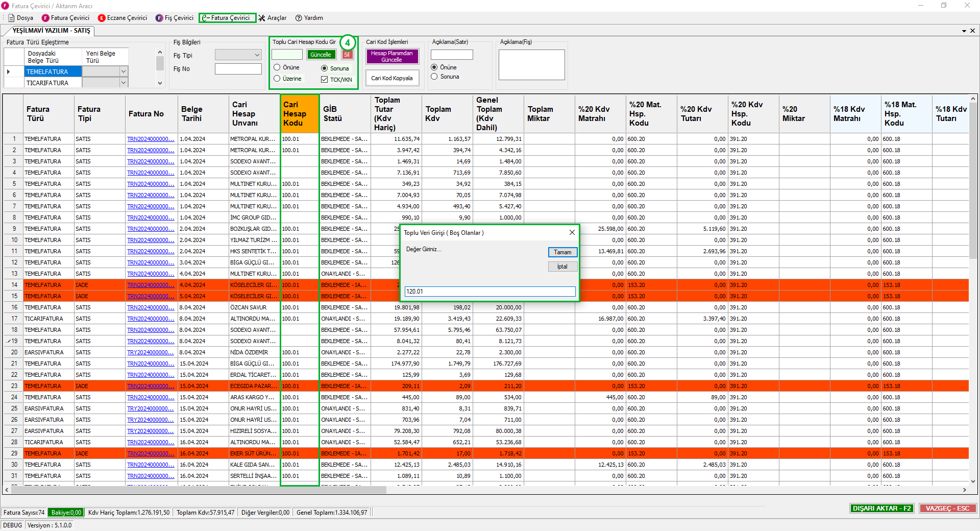This screenshot has width=980, height=531.
Task: Select Sonuna under Açıklama(Satır)
Action: [x=434, y=77]
